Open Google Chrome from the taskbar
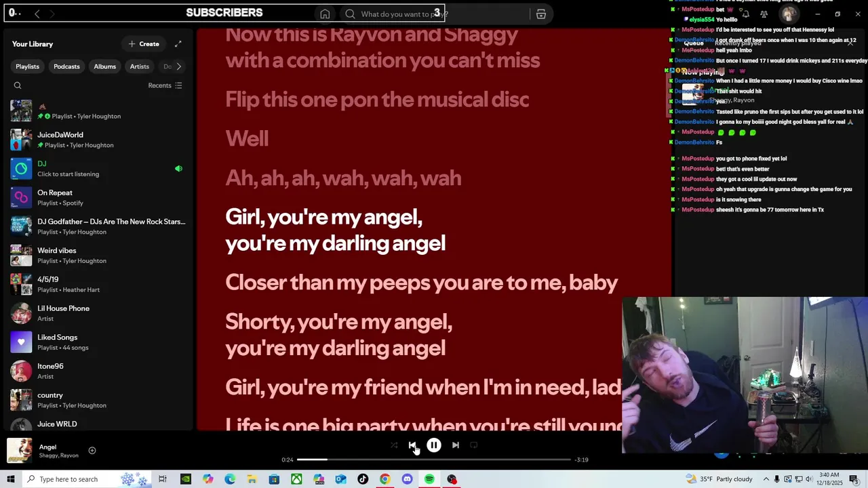Image resolution: width=868 pixels, height=488 pixels. (x=384, y=479)
